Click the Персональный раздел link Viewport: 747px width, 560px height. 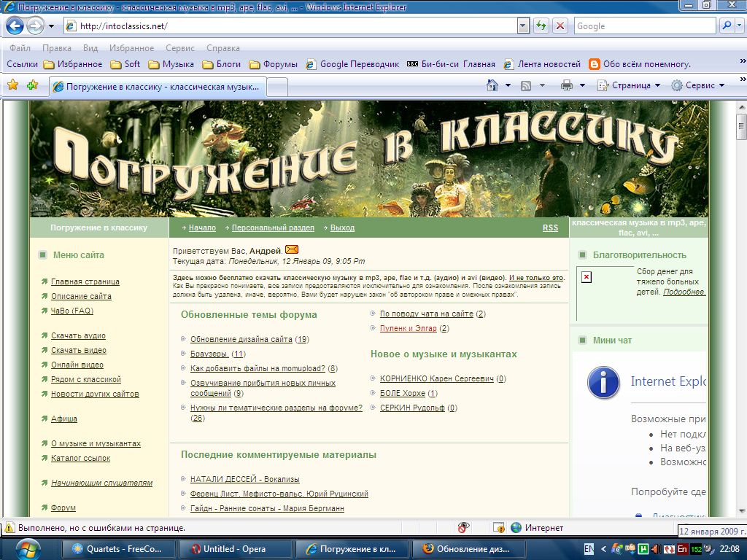pyautogui.click(x=273, y=228)
